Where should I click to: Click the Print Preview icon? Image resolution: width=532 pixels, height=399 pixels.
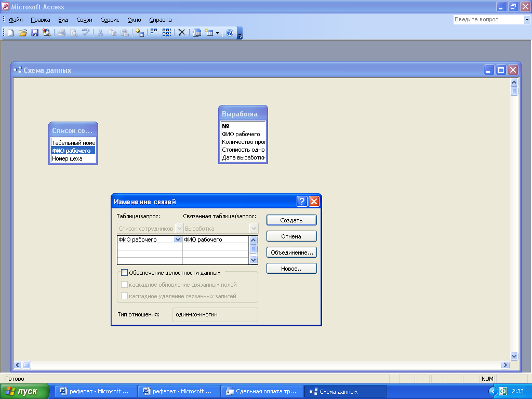73,33
